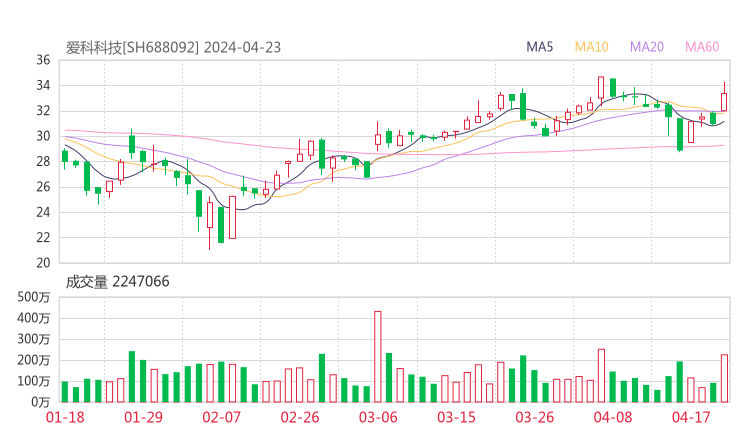Viewport: 740px width, 440px height.
Task: Click the 32 price axis label
Action: click(x=43, y=111)
